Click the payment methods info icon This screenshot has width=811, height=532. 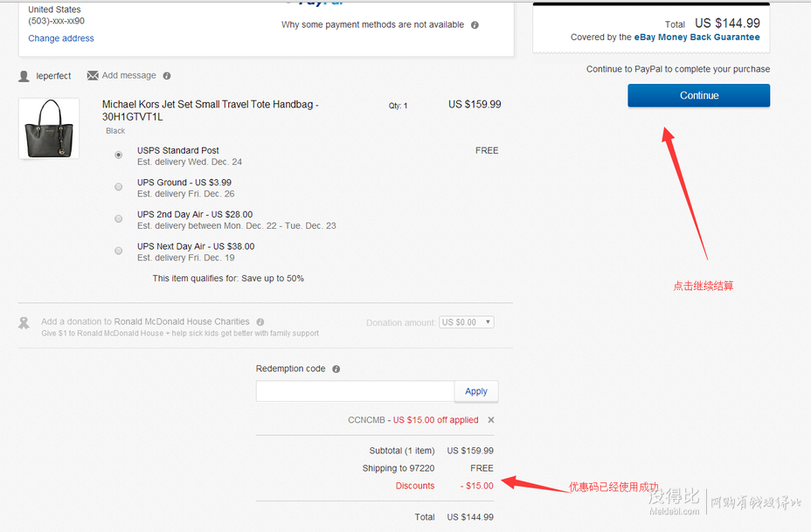475,24
